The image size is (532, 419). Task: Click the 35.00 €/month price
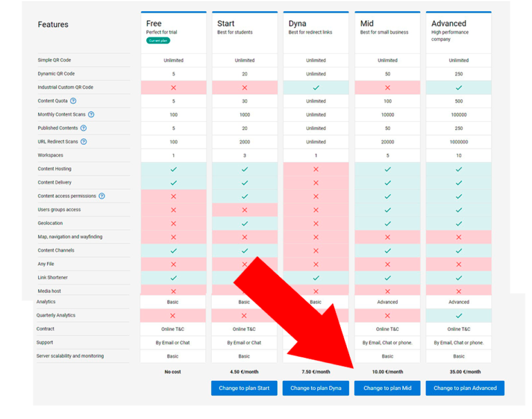(x=465, y=372)
